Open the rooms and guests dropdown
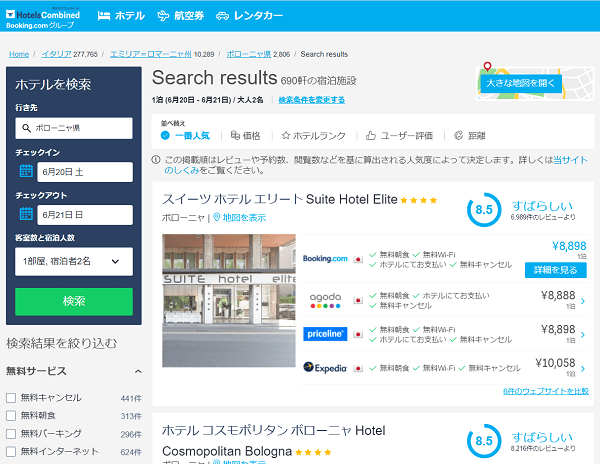Image resolution: width=600 pixels, height=464 pixels. [74, 262]
